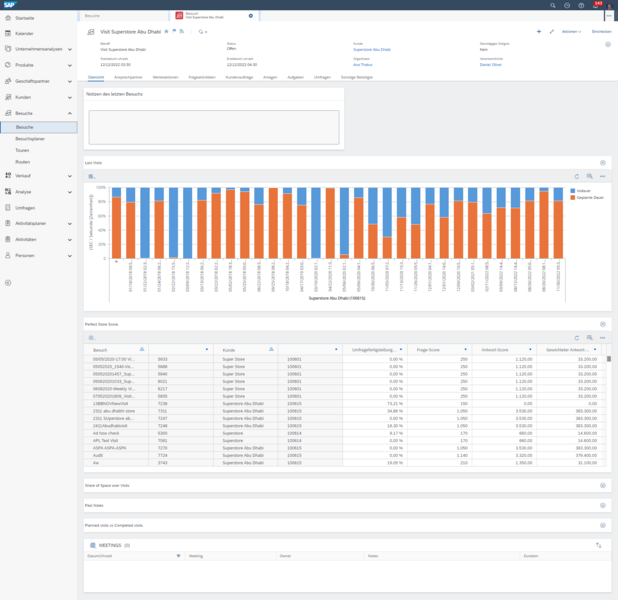This screenshot has height=600, width=618.
Task: Switch to the Besuche list tab
Action: click(123, 16)
